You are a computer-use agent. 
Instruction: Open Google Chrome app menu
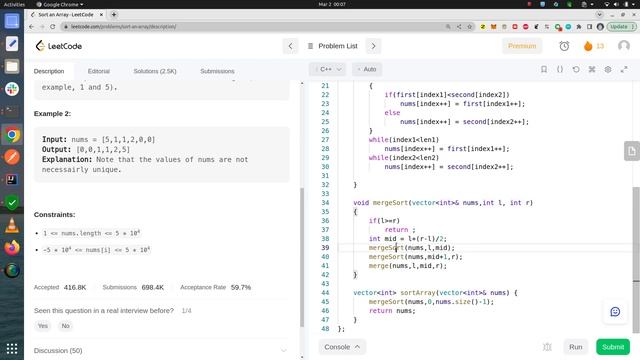(60, 4)
